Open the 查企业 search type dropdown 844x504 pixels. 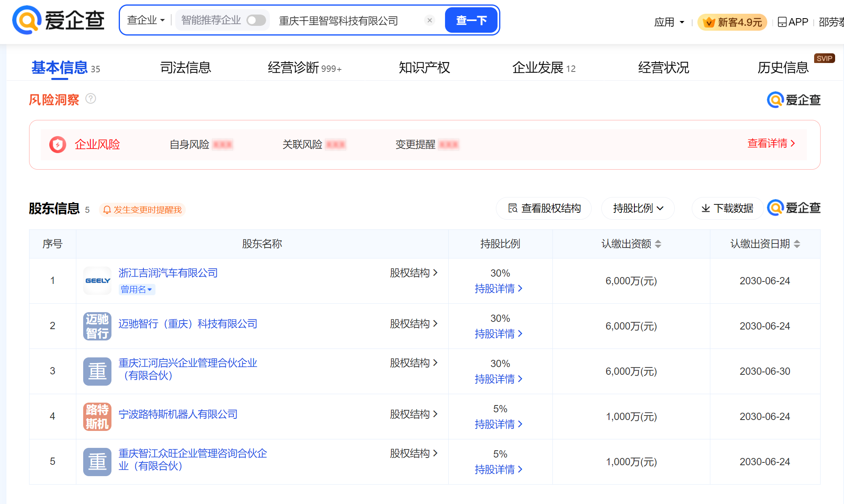pyautogui.click(x=146, y=20)
